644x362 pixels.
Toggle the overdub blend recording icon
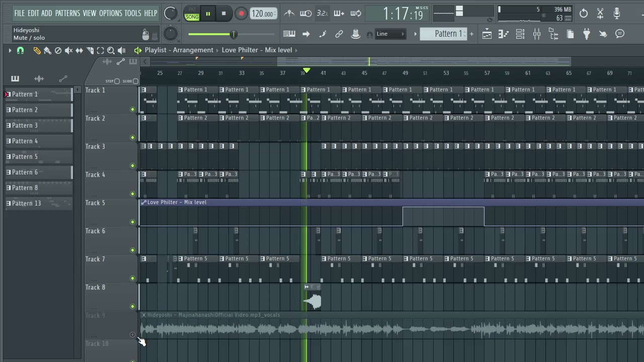pyautogui.click(x=339, y=14)
